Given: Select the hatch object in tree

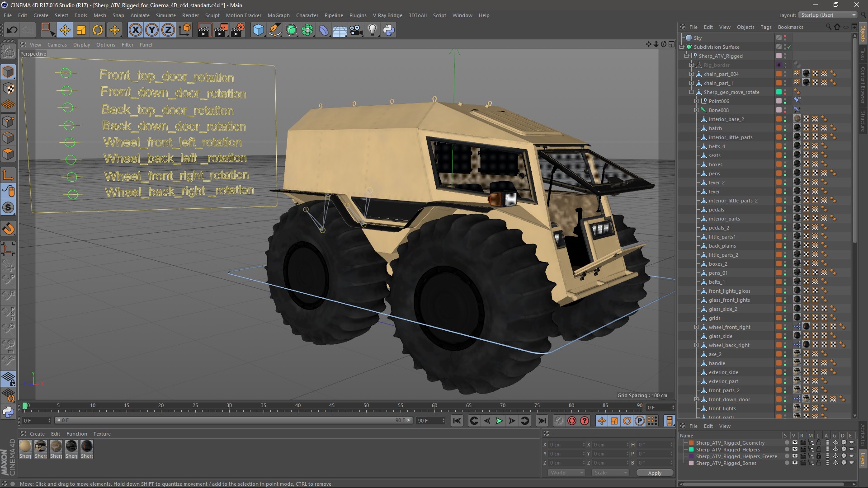Looking at the screenshot, I should pos(715,128).
